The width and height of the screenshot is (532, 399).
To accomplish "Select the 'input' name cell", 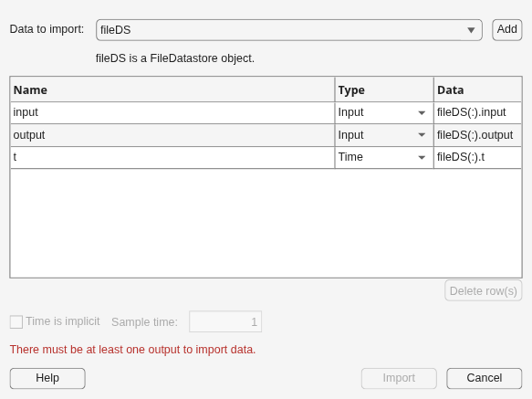I will coord(172,112).
